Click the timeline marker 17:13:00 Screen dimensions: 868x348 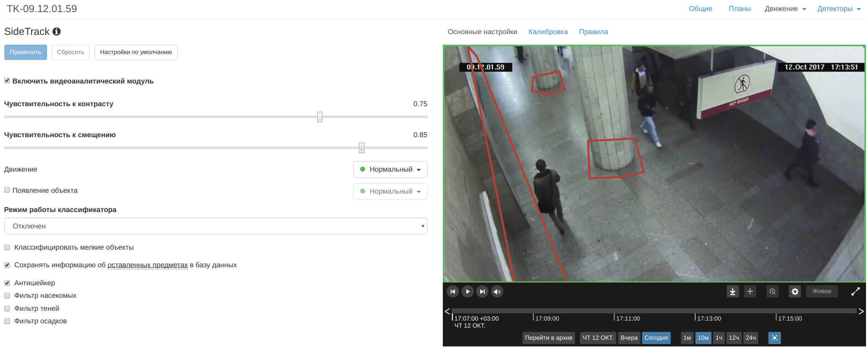click(x=709, y=319)
